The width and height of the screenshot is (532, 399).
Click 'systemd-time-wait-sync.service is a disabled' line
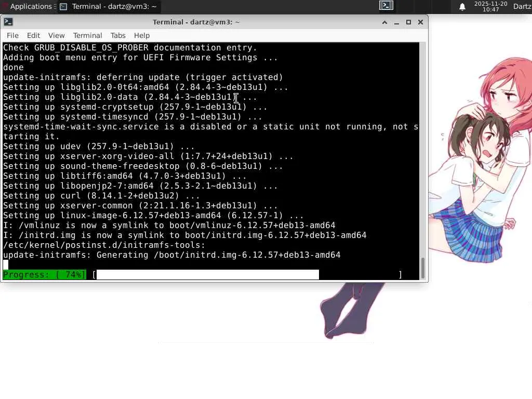[210, 131]
